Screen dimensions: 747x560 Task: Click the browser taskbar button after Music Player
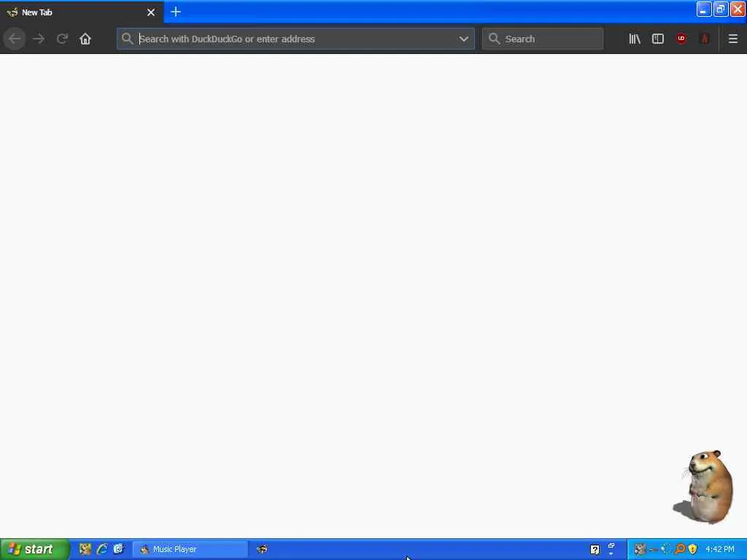(262, 549)
